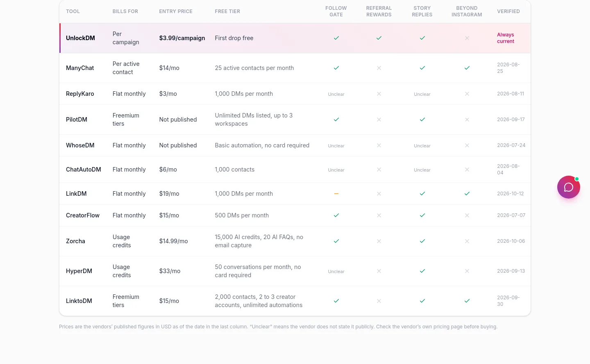This screenshot has height=364, width=590.
Task: Click LinkDM's orange Follow Gate dash
Action: click(336, 194)
